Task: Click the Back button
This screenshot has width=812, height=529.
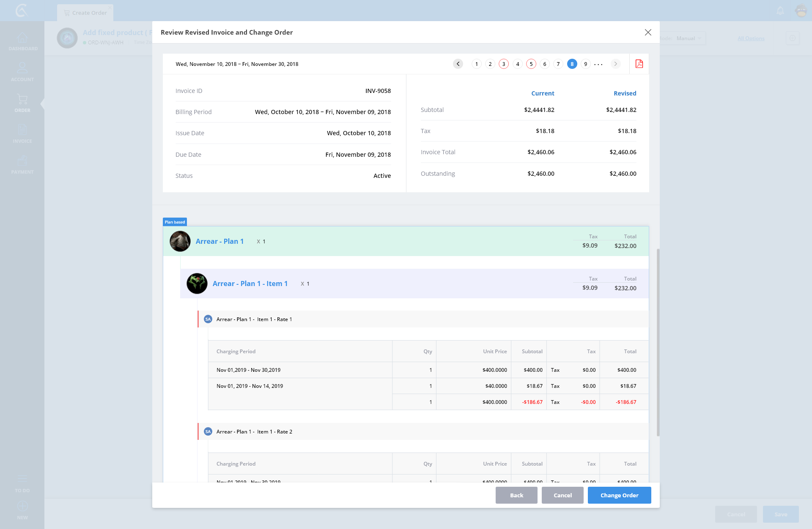Action: click(x=516, y=495)
